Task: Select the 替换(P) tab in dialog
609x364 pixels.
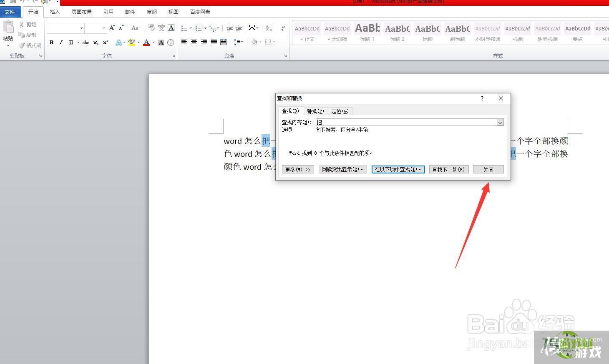Action: [315, 111]
